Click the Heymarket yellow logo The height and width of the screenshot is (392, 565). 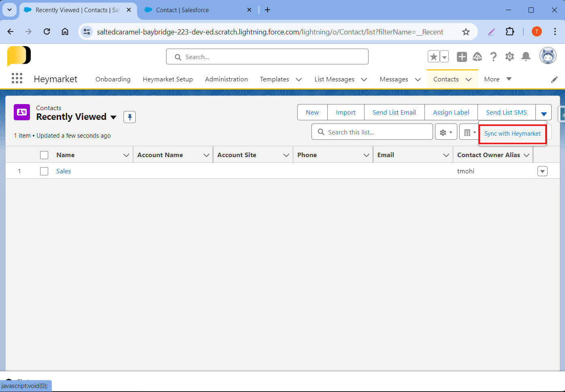(x=19, y=56)
